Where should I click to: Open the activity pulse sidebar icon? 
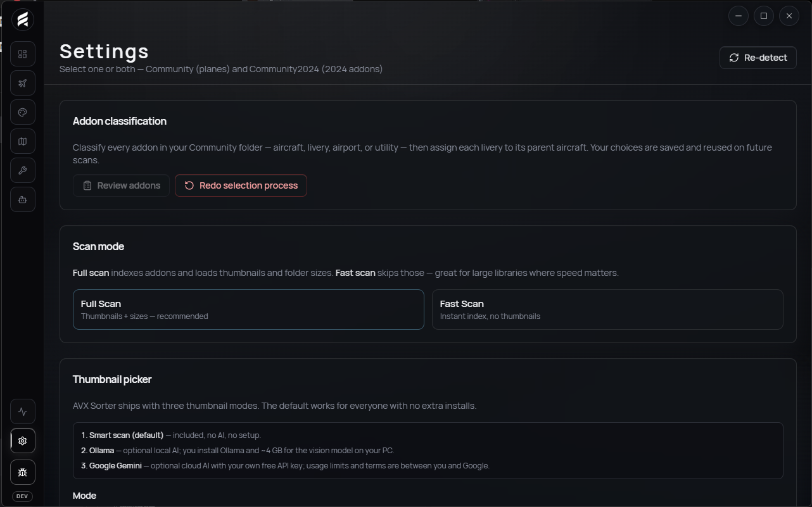(23, 411)
